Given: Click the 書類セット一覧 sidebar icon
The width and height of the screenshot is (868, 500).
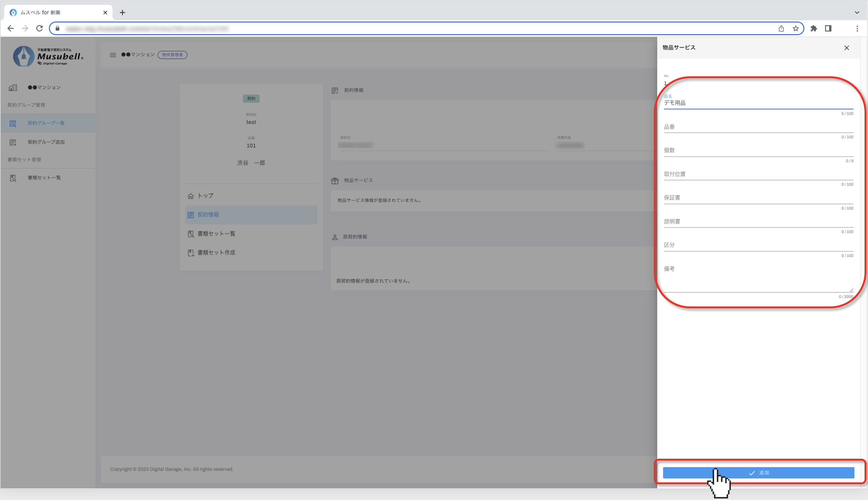Looking at the screenshot, I should (x=13, y=178).
